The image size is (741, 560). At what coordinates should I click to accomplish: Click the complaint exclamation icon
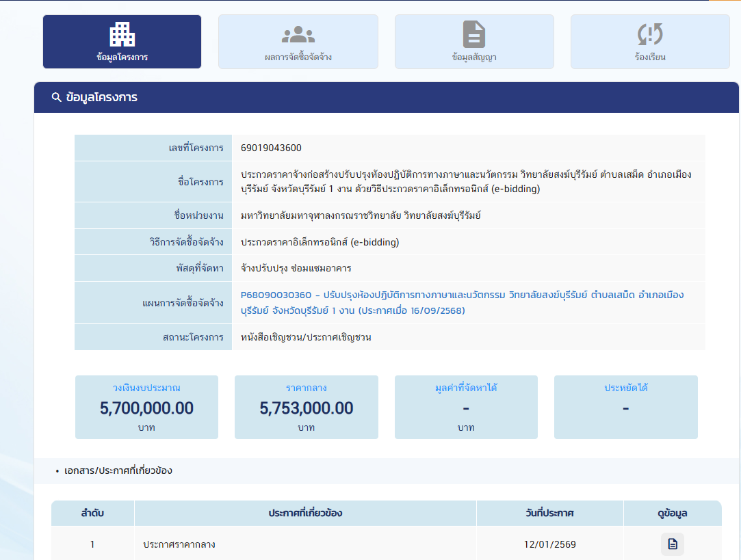(x=649, y=34)
